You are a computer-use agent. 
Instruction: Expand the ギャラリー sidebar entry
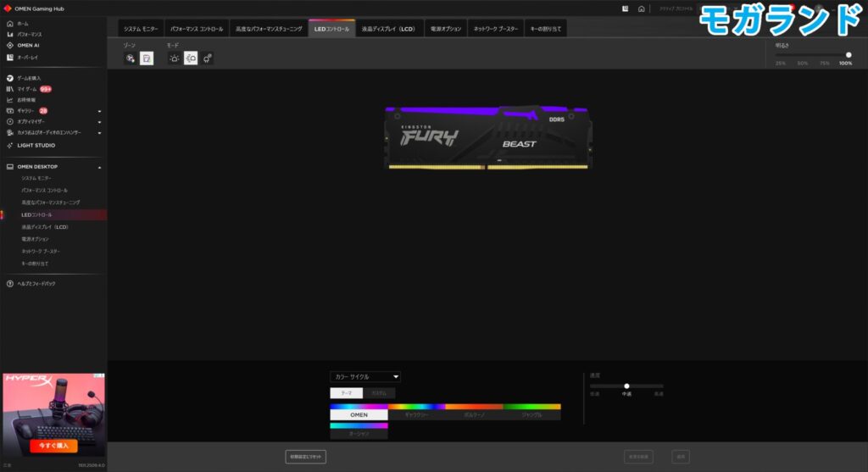(x=99, y=110)
